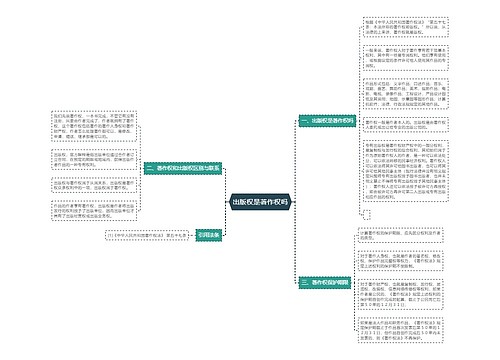Select the note beginning 作品的作者享有著作权

94,211
